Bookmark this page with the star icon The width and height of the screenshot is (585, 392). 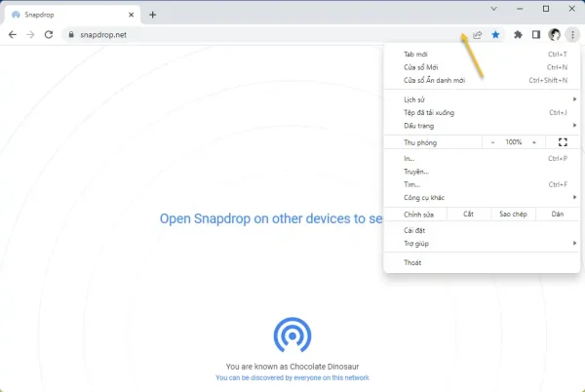tap(495, 35)
